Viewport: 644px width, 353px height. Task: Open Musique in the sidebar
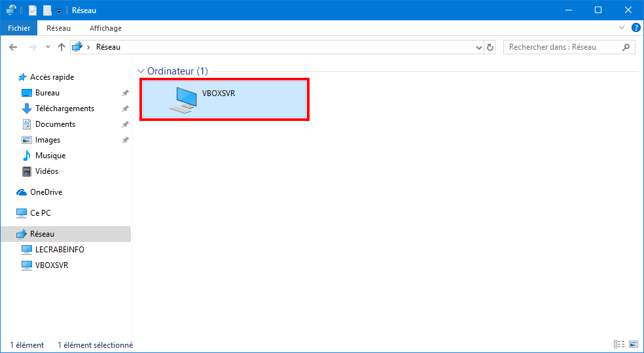50,156
